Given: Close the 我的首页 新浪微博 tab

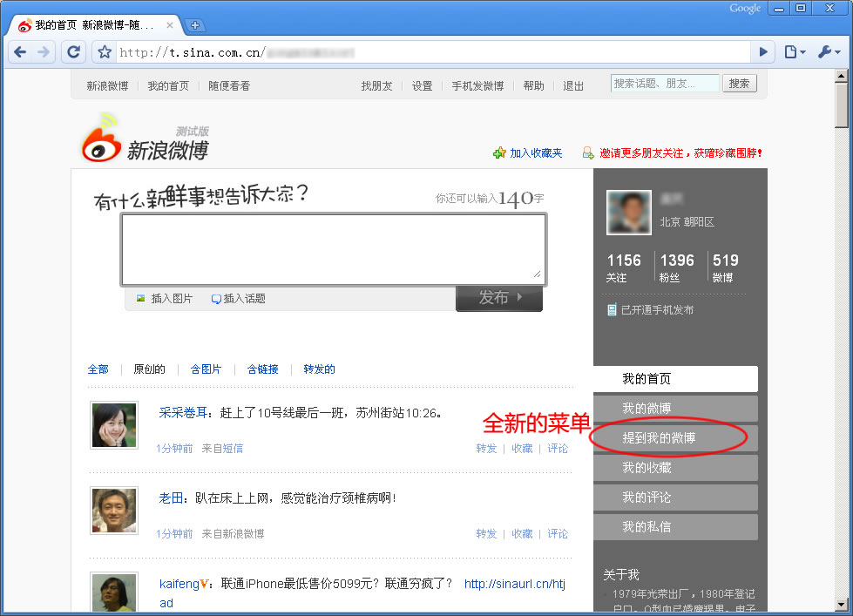Looking at the screenshot, I should coord(170,25).
